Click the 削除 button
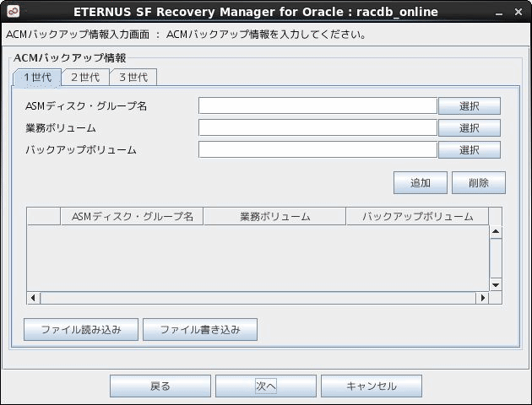The image size is (532, 405). click(x=479, y=183)
